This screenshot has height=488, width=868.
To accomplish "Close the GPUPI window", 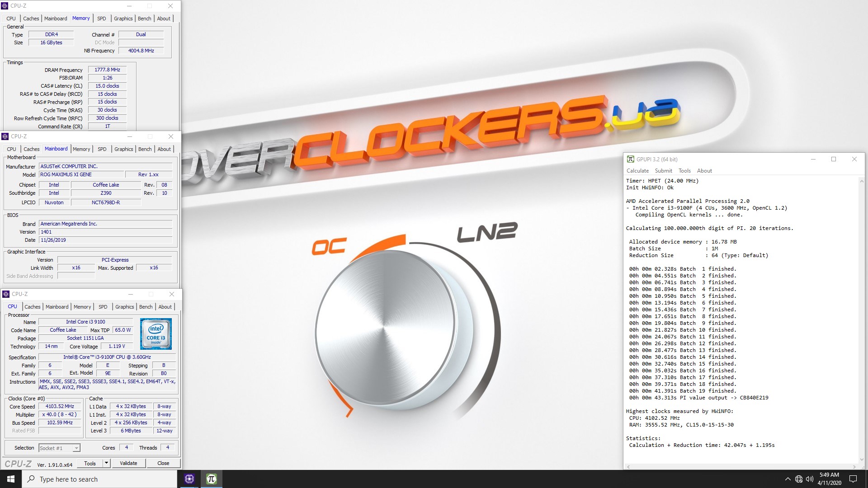I will click(x=854, y=159).
